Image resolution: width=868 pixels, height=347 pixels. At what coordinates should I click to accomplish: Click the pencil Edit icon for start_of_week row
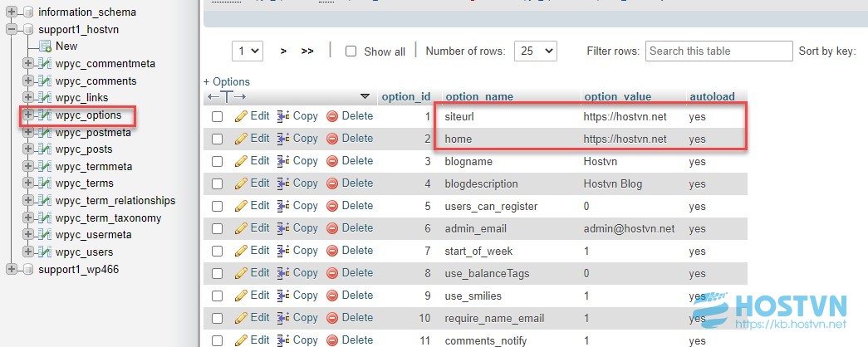click(x=241, y=251)
